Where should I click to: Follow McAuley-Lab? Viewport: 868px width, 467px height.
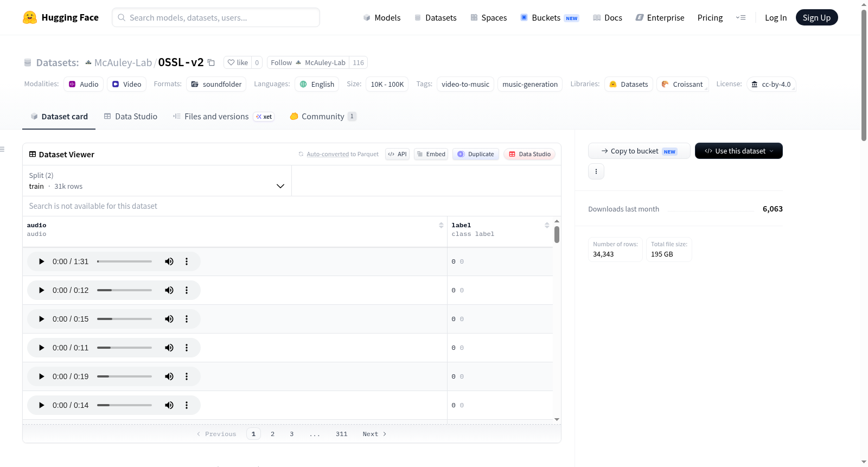coord(308,62)
